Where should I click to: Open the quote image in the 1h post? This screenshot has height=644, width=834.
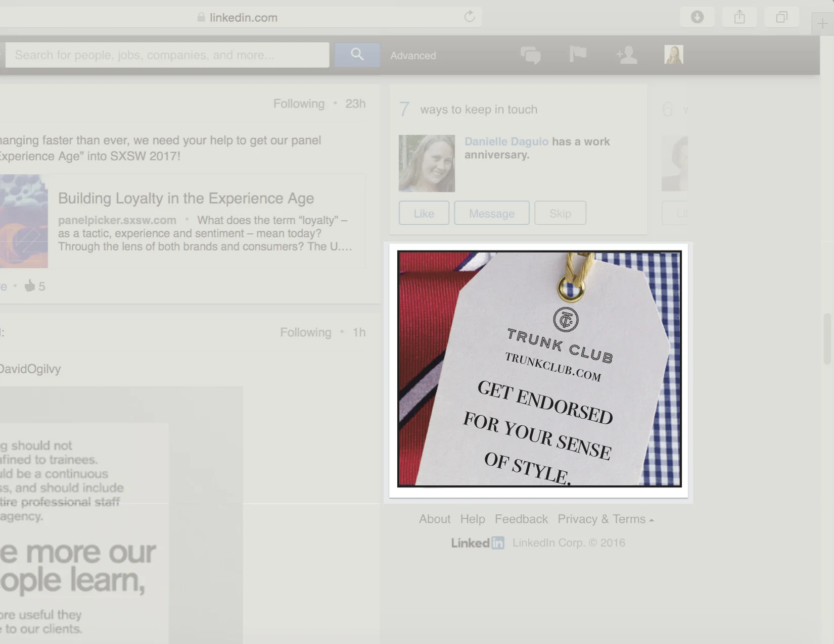pos(121,515)
